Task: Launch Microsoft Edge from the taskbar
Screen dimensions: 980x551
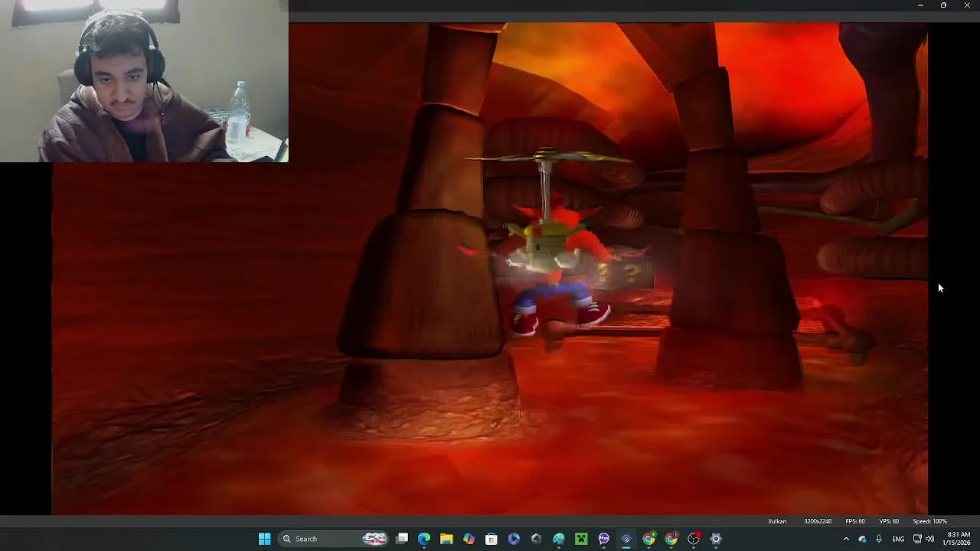Action: (424, 539)
